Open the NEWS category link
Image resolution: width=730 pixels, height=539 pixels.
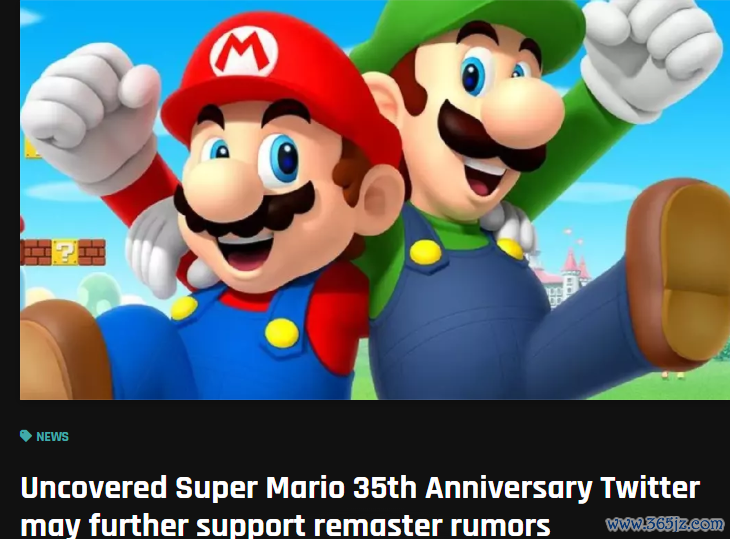click(x=52, y=437)
